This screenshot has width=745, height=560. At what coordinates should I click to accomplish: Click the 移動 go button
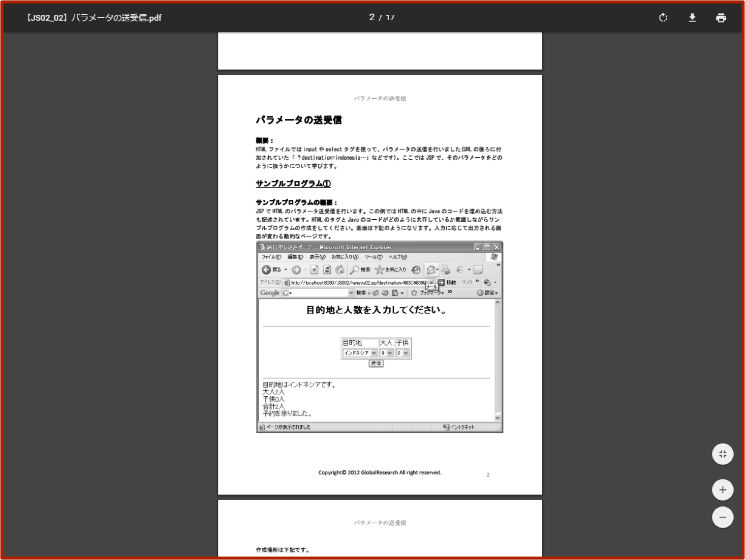click(447, 282)
